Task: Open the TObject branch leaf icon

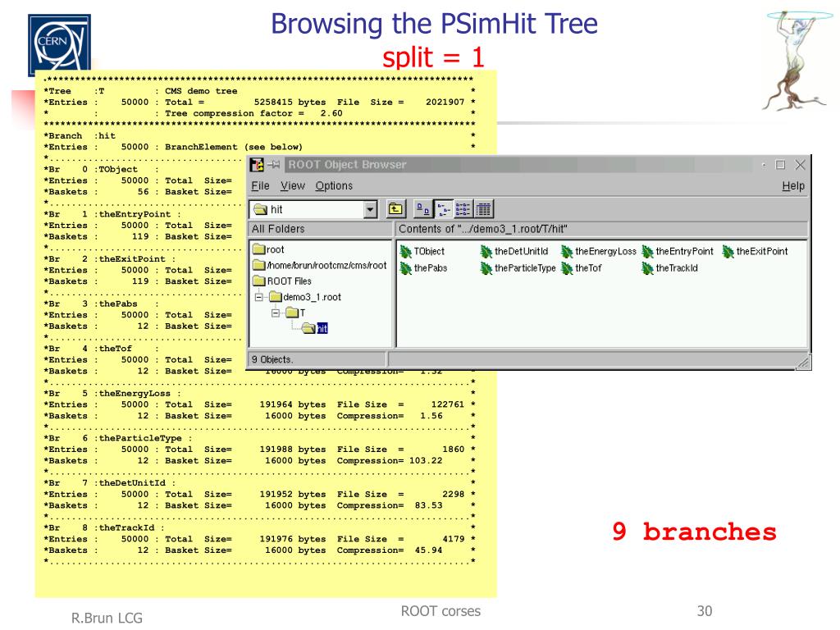Action: click(x=405, y=251)
